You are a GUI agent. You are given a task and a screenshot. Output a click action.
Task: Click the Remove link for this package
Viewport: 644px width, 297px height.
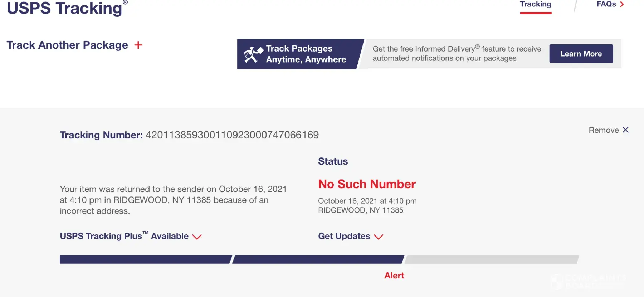click(x=604, y=130)
